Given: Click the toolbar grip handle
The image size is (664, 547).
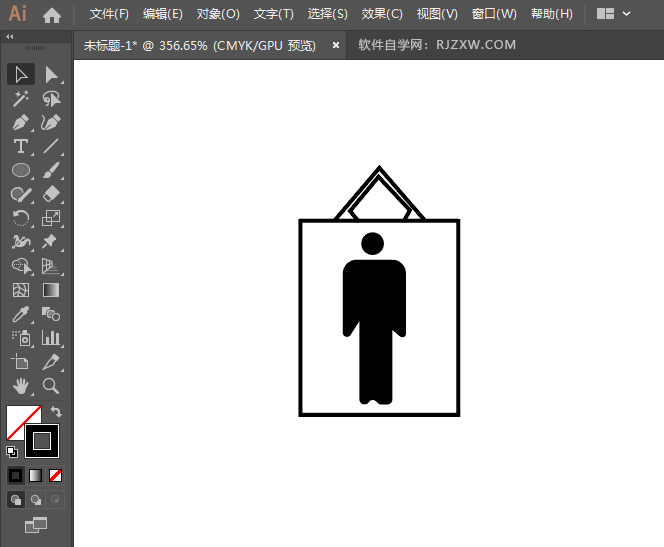Looking at the screenshot, I should (36, 48).
